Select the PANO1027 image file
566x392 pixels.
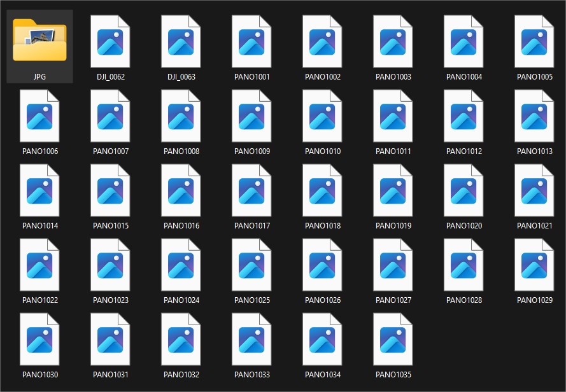[x=393, y=265]
